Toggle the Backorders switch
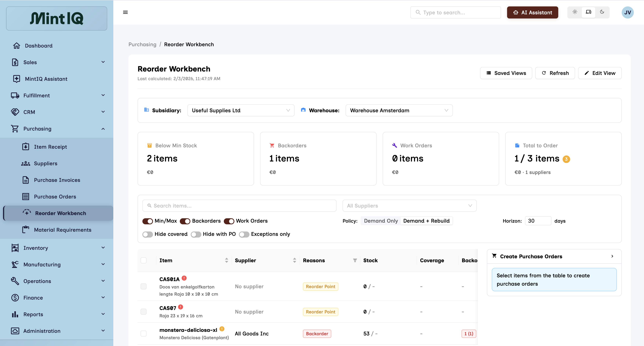Image resolution: width=644 pixels, height=346 pixels. [x=185, y=221]
